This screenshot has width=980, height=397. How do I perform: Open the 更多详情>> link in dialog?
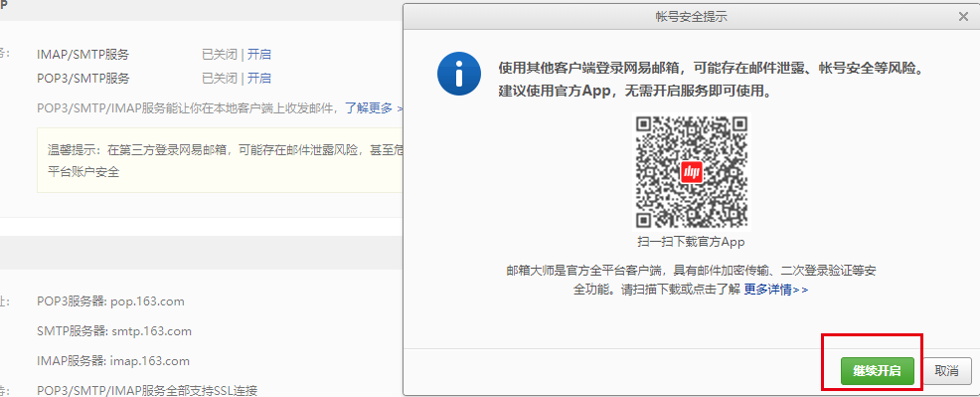pyautogui.click(x=775, y=291)
